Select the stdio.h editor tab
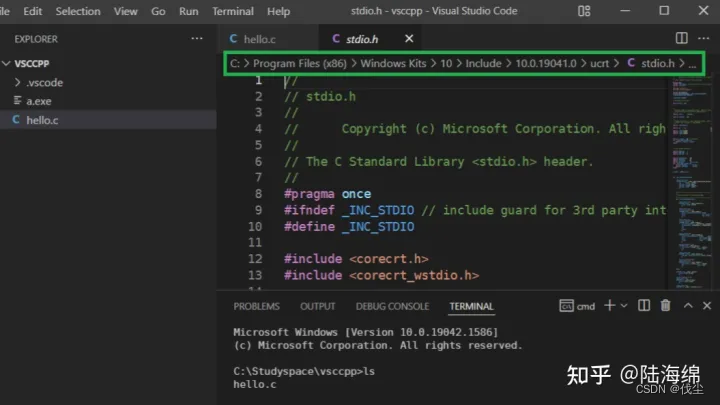Viewport: 720px width, 405px height. tap(370, 39)
